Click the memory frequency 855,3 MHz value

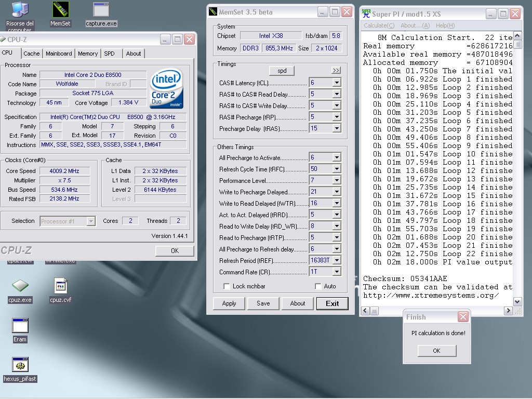tap(279, 48)
